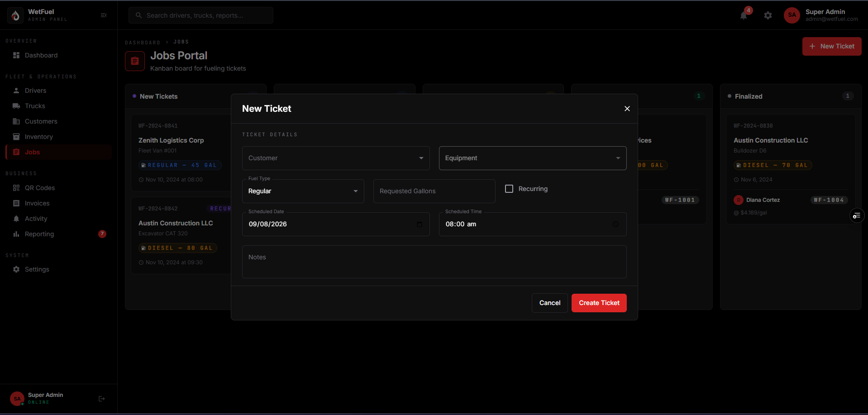
Task: Click the Inventory box icon in the sidebar
Action: click(x=16, y=137)
